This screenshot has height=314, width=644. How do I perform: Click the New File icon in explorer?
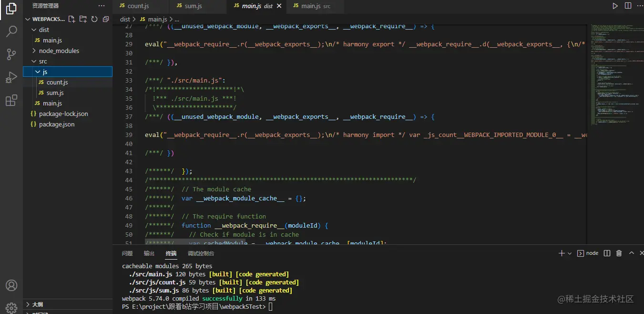click(72, 19)
